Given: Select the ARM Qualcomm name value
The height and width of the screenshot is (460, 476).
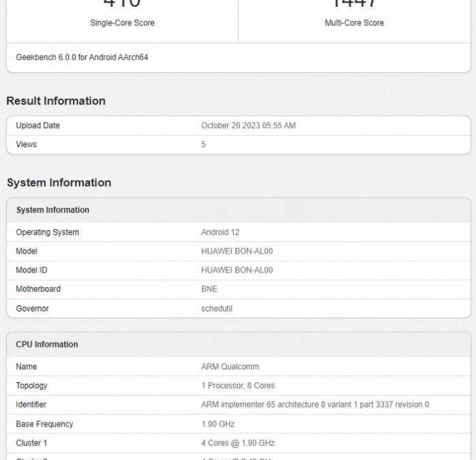Looking at the screenshot, I should (230, 367).
